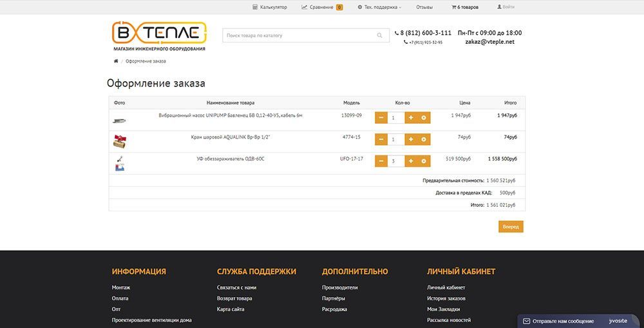Increase quantity of AQUALINK ball valve

point(411,139)
